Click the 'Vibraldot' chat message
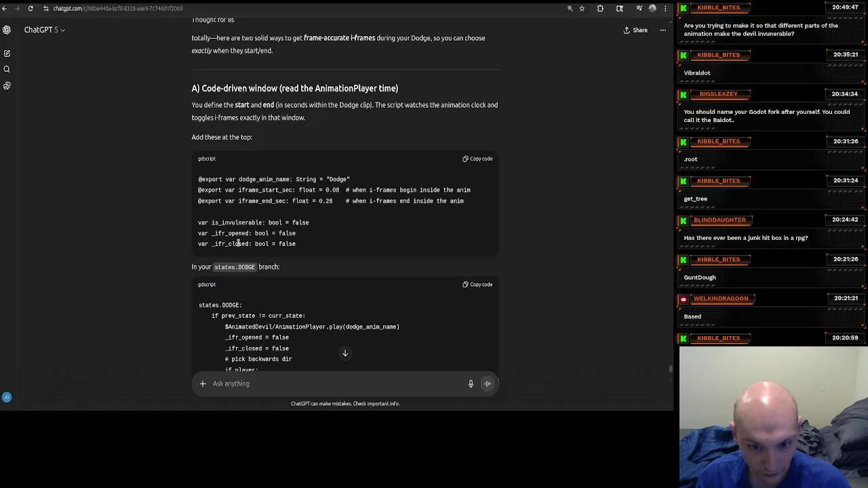Image resolution: width=868 pixels, height=488 pixels. tap(697, 73)
